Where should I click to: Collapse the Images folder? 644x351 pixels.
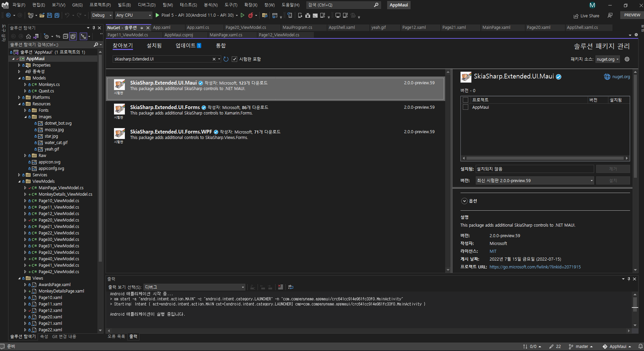[x=25, y=117]
